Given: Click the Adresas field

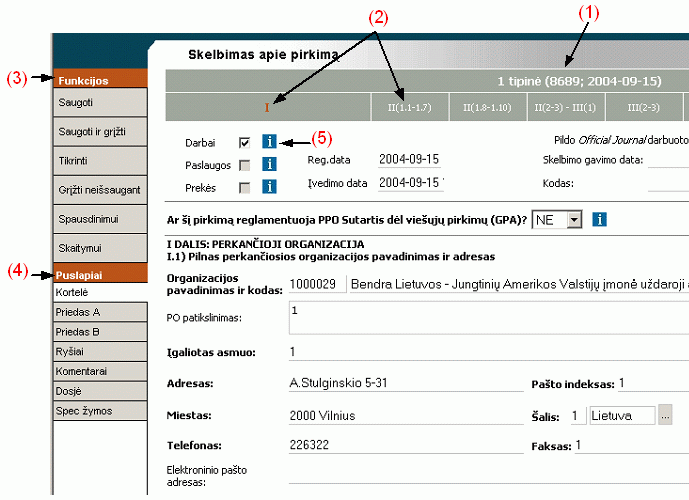Looking at the screenshot, I should [x=406, y=383].
